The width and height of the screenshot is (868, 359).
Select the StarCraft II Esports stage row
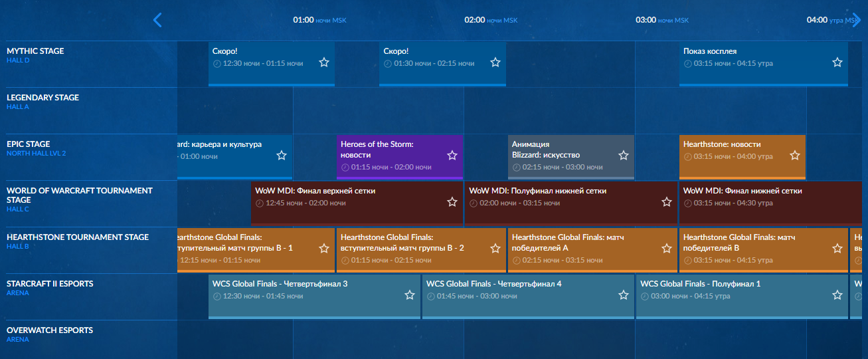tap(50, 284)
